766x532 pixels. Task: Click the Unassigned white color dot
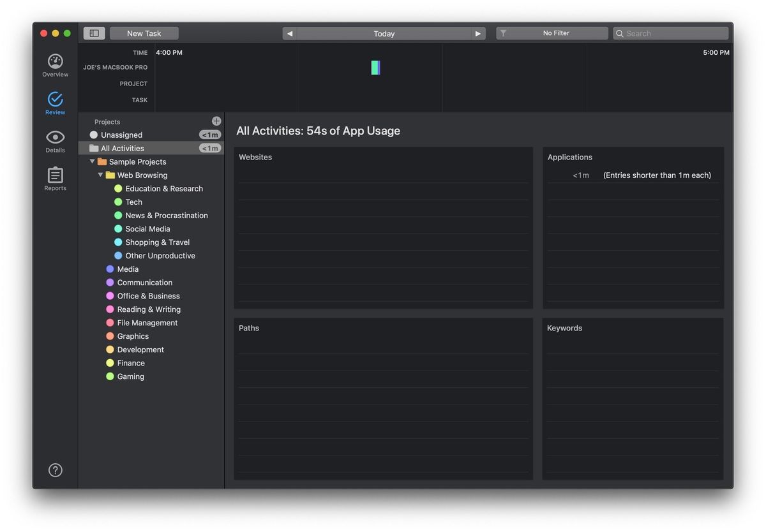click(94, 135)
